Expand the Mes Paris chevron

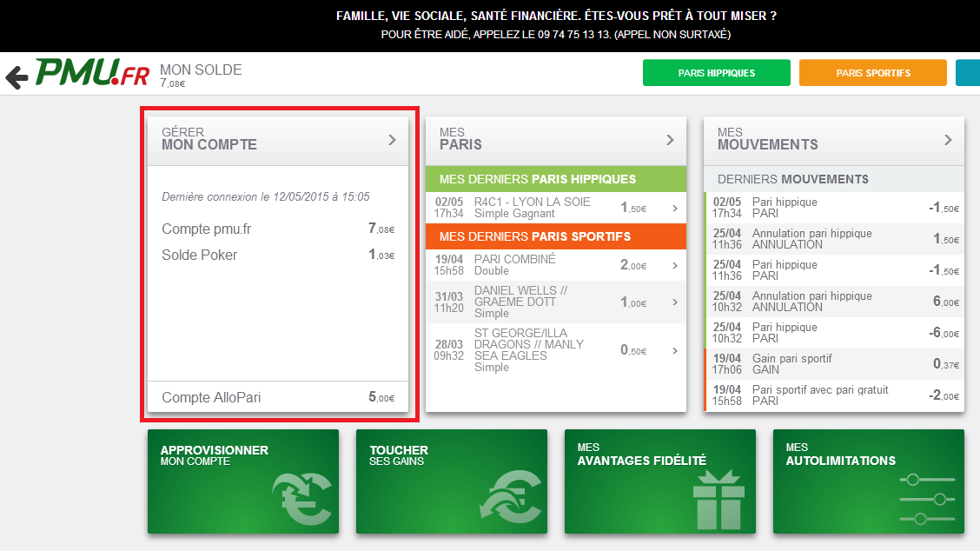tap(670, 140)
